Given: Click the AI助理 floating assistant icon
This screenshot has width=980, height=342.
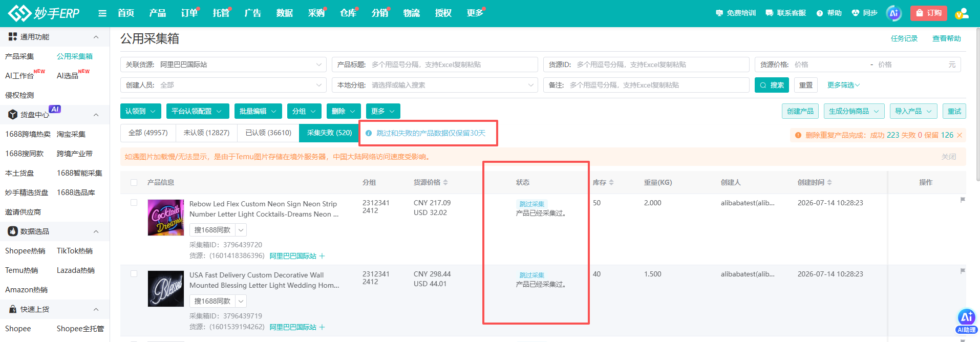Looking at the screenshot, I should [x=967, y=321].
